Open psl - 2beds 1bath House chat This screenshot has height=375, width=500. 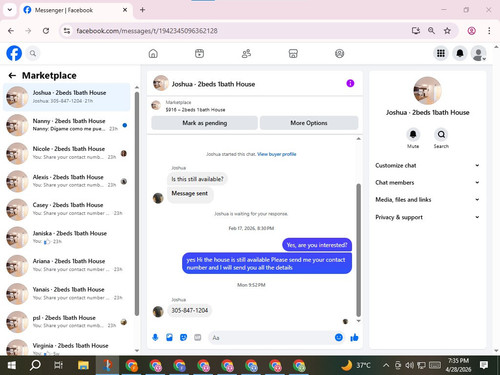pos(67,322)
